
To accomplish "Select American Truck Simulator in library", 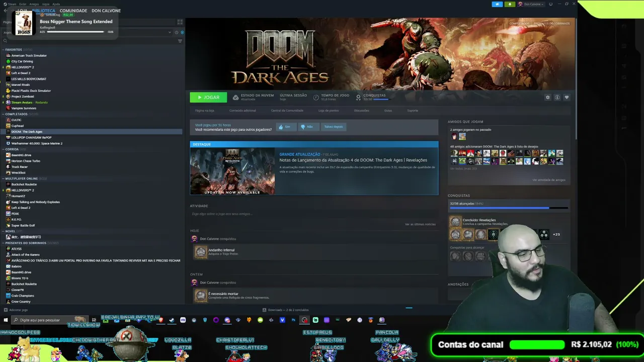I will [x=29, y=55].
